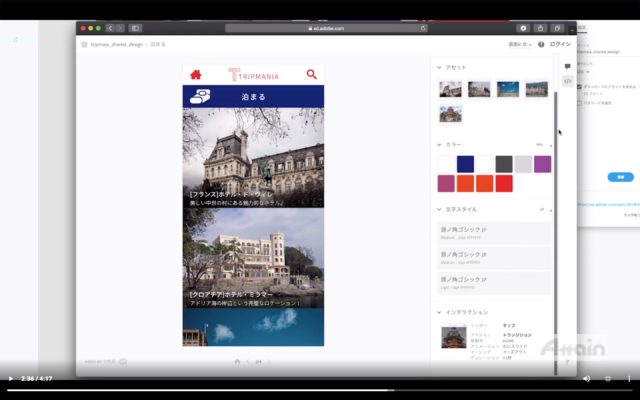Screen dimensions: 640x400
Task: Click the help question mark icon
Action: 541,44
